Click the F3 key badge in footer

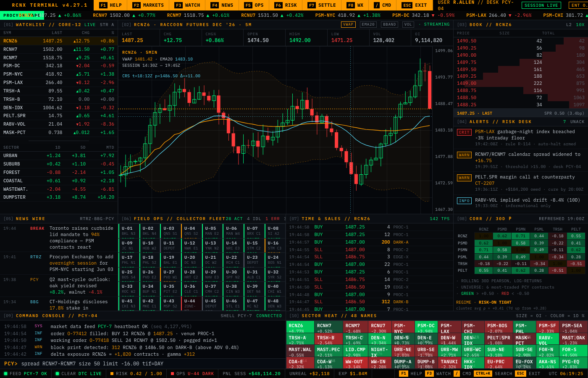tap(429, 373)
